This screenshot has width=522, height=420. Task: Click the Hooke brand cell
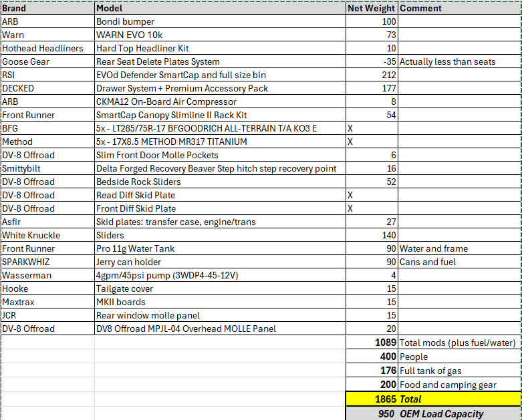[47, 288]
